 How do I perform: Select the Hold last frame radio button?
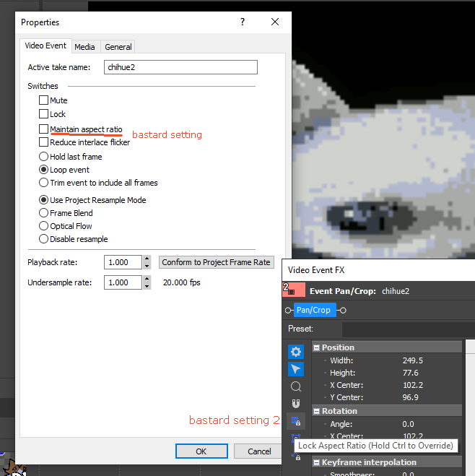click(x=44, y=157)
